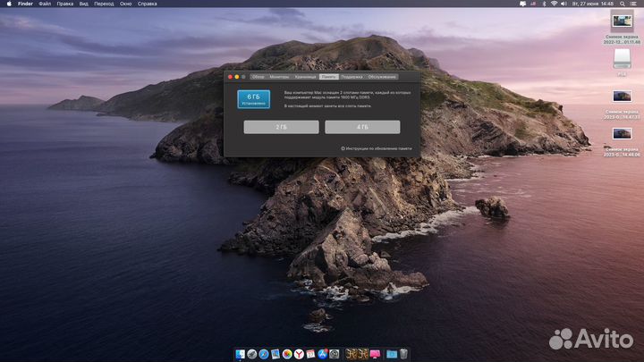
Task: Open App Store with badge in Dock
Action: point(322,354)
